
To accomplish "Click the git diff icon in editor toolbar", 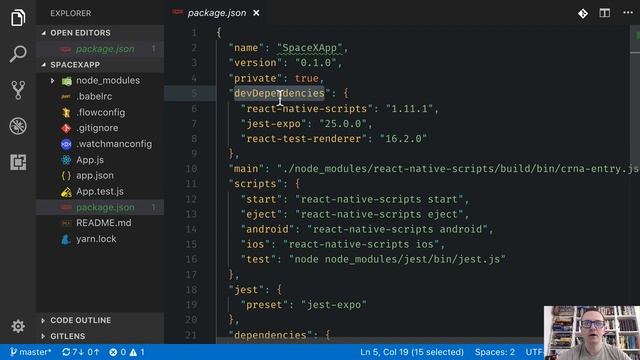I will pyautogui.click(x=583, y=13).
